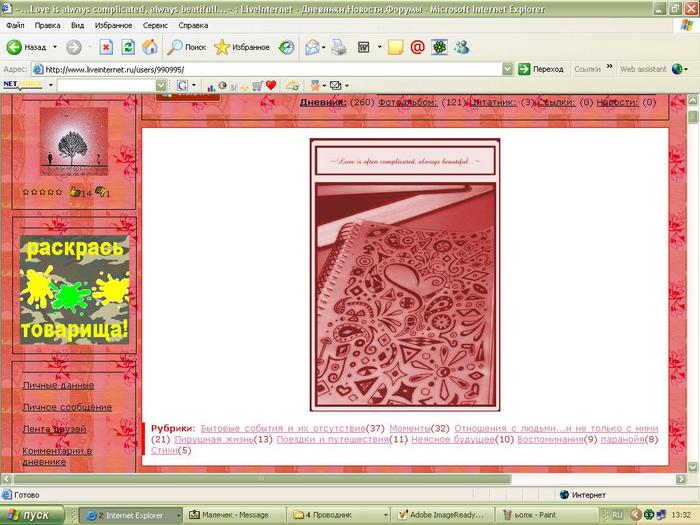
Task: Open Word edit dropdown arrow
Action: coord(379,47)
